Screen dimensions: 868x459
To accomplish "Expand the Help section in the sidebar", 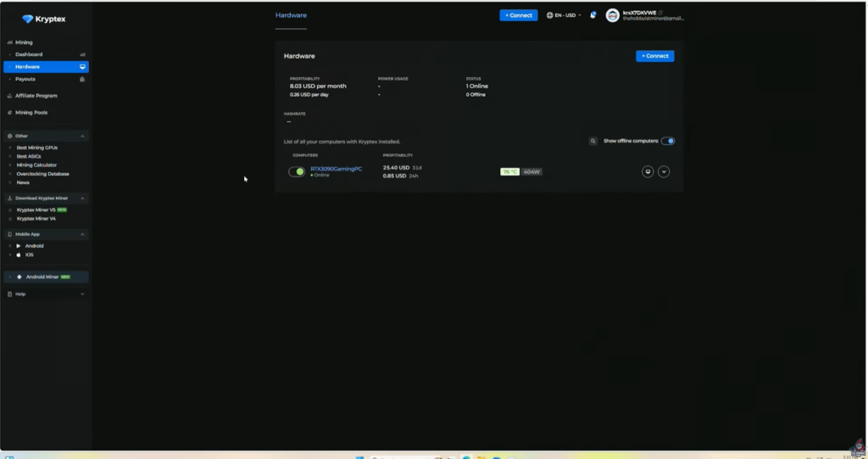I will tap(82, 294).
